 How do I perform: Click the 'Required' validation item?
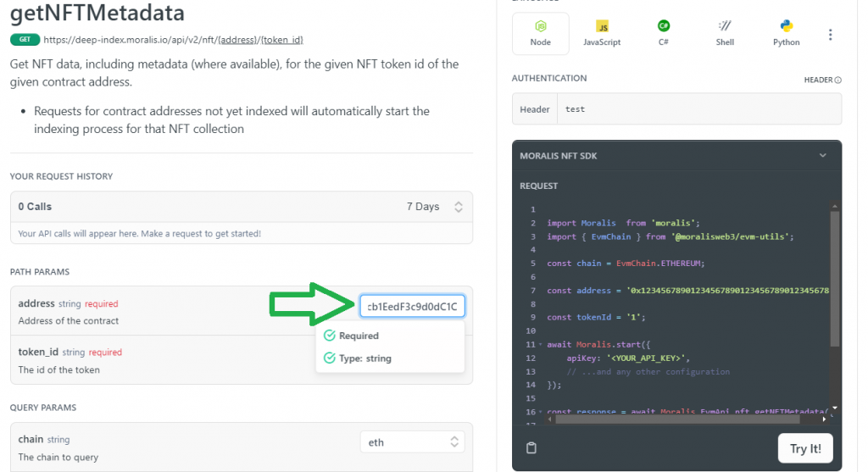[x=359, y=336]
